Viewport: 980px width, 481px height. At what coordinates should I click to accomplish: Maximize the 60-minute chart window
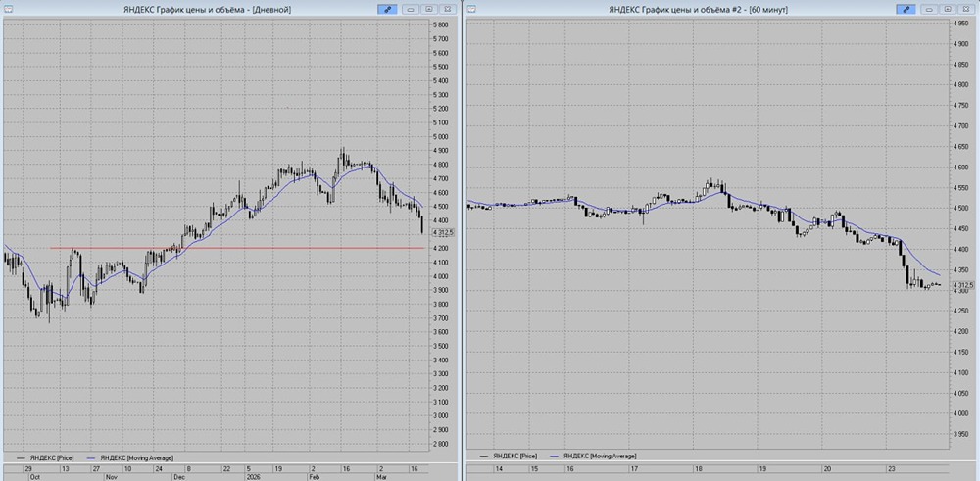click(x=948, y=10)
